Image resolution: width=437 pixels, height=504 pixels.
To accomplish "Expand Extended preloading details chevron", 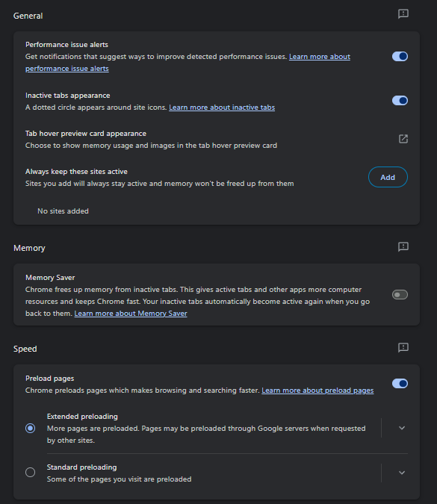I will coord(402,428).
